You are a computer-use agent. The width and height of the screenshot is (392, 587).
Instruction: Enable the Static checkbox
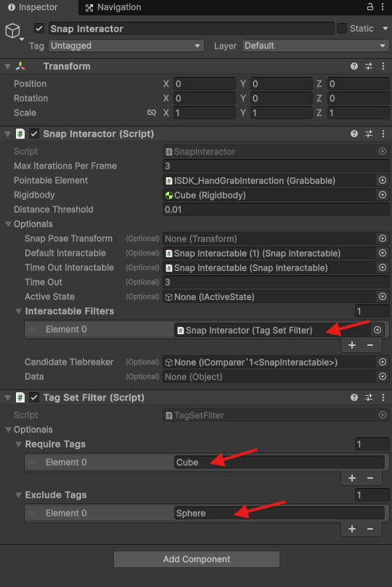341,28
